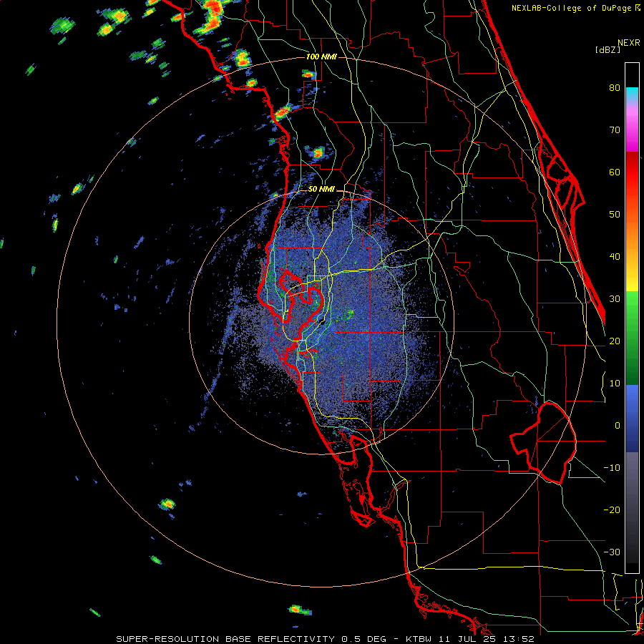Click the 20 value on the dBZ scale
This screenshot has height=644, width=644.
615,341
